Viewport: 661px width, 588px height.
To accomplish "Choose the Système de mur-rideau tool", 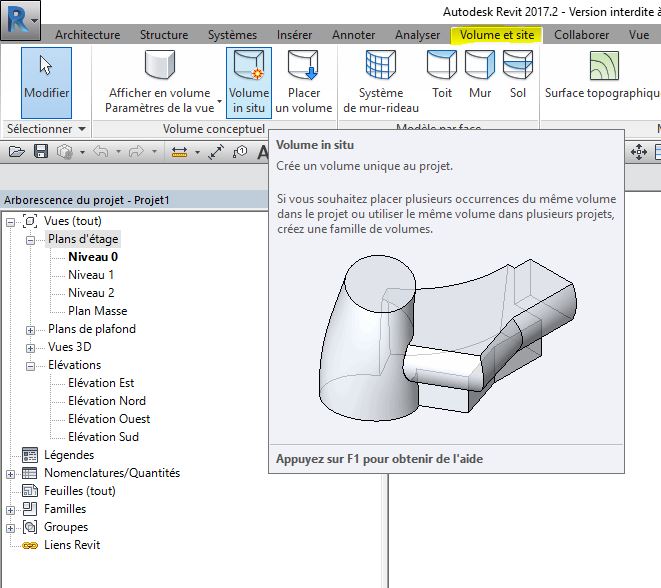I will (x=381, y=83).
